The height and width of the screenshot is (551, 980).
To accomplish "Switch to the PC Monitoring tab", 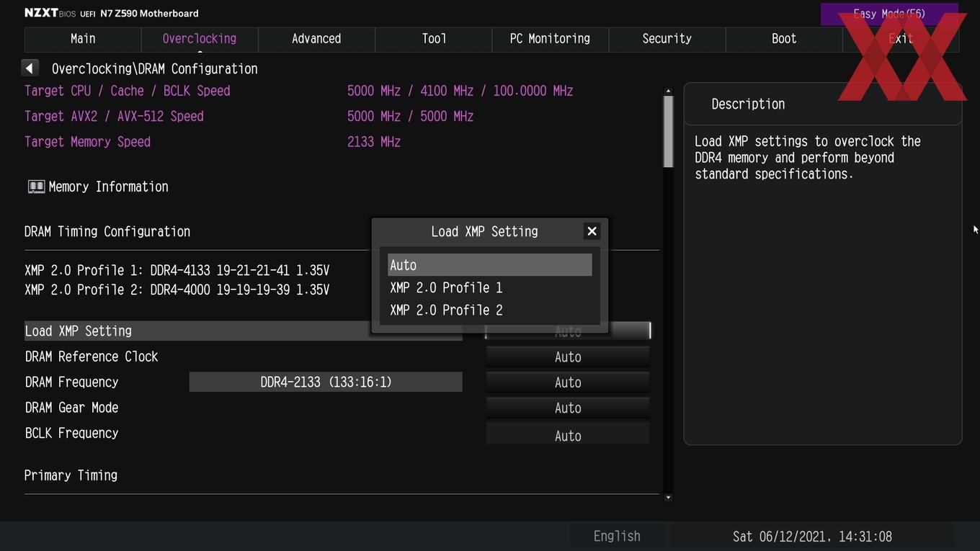I will [x=550, y=39].
